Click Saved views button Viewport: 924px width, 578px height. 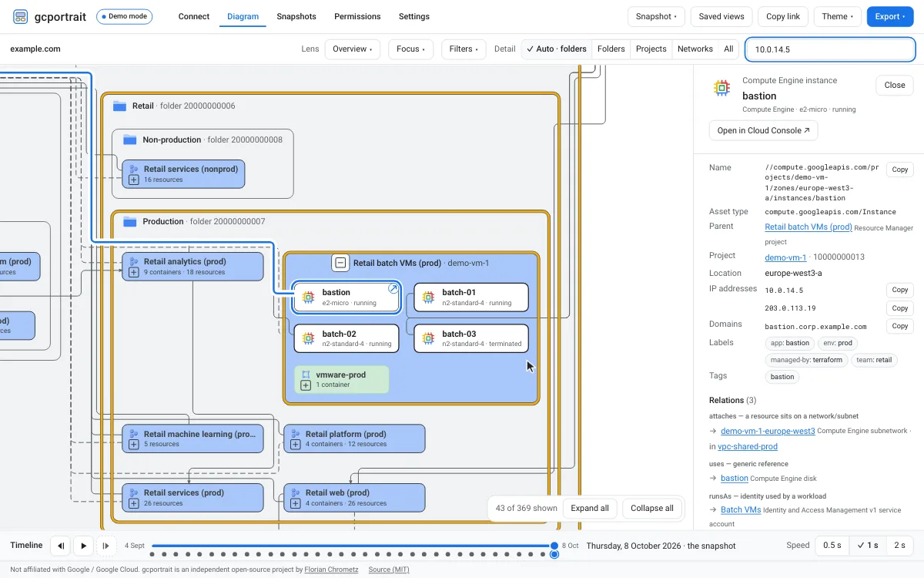[x=721, y=16]
